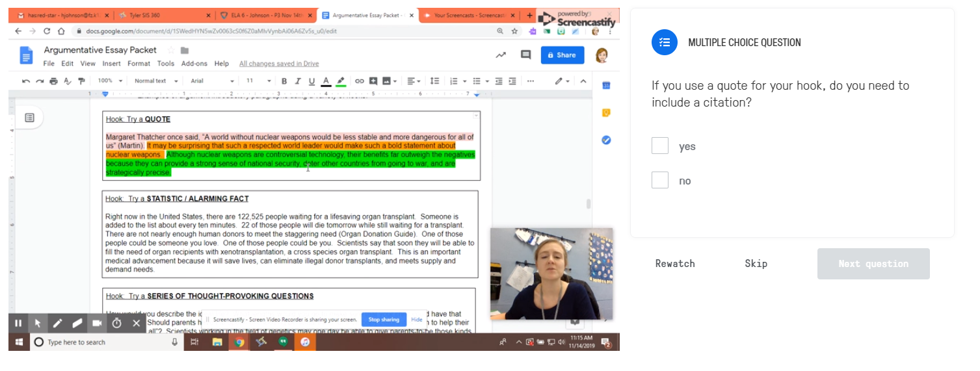Open Google Tasks in the side panel
The width and height of the screenshot is (980, 371).
point(606,140)
